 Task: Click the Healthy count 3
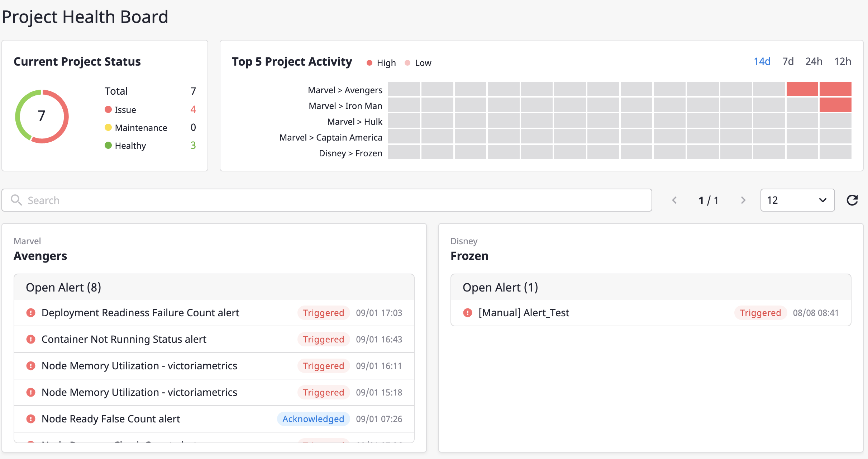193,145
